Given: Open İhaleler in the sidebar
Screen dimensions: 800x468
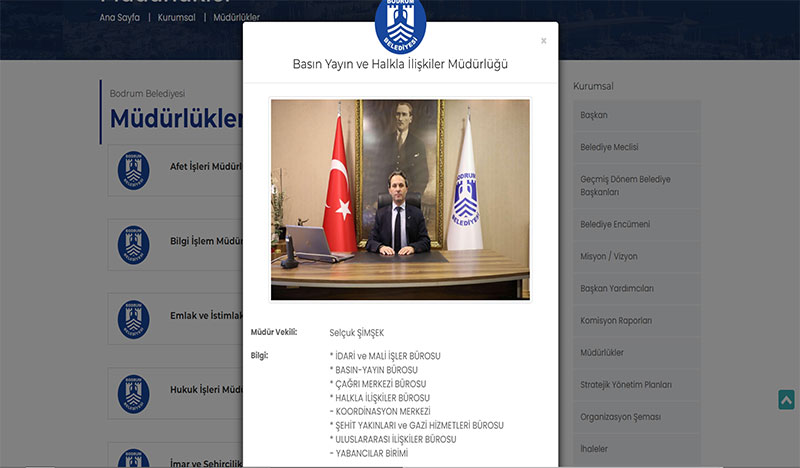Looking at the screenshot, I should tap(636, 449).
